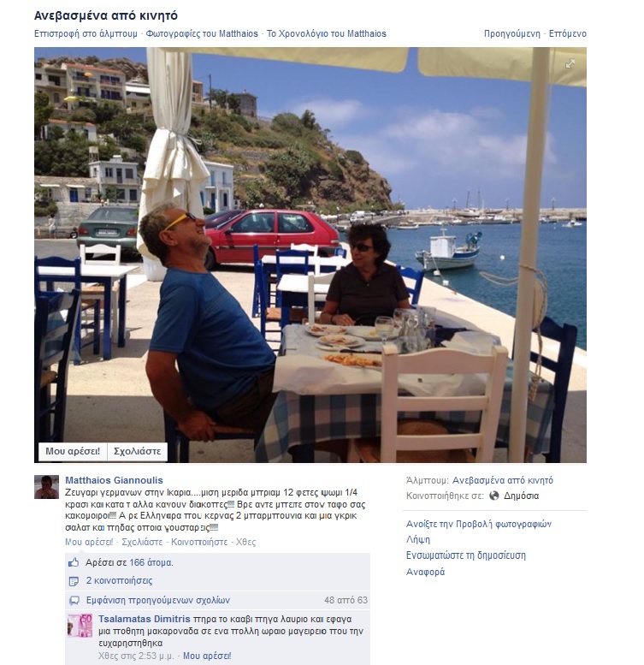Open Matthaios Giannoulis profile picture
The width and height of the screenshot is (644, 665).
[46, 487]
